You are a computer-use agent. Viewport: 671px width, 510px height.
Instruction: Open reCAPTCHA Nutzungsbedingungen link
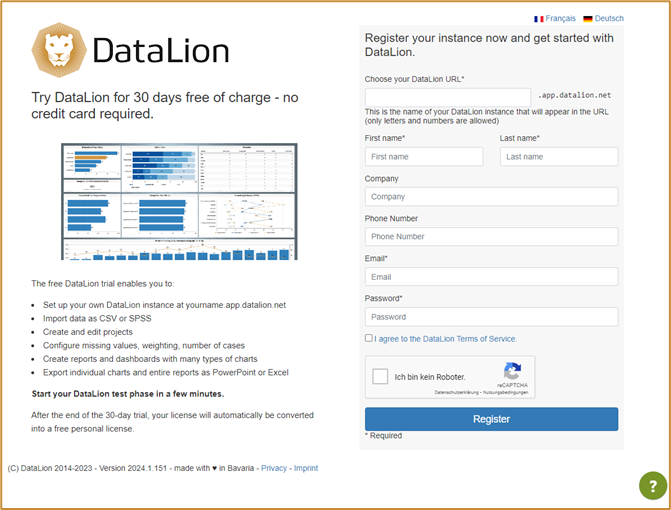(505, 392)
